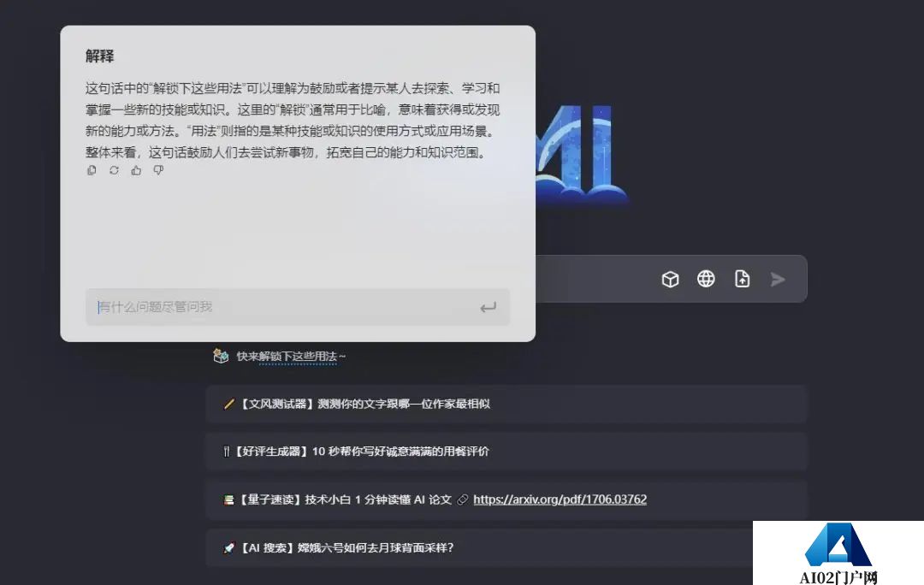Click the books icon beside 量子速读
Viewport: 924px width, 585px height.
[228, 499]
